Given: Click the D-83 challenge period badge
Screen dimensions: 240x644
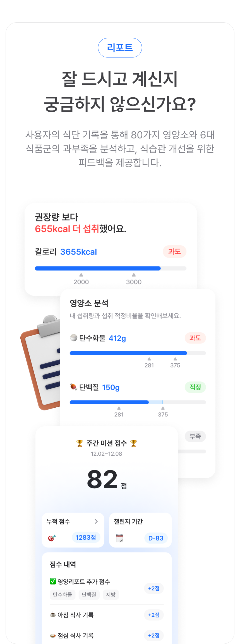Looking at the screenshot, I should (x=156, y=538).
